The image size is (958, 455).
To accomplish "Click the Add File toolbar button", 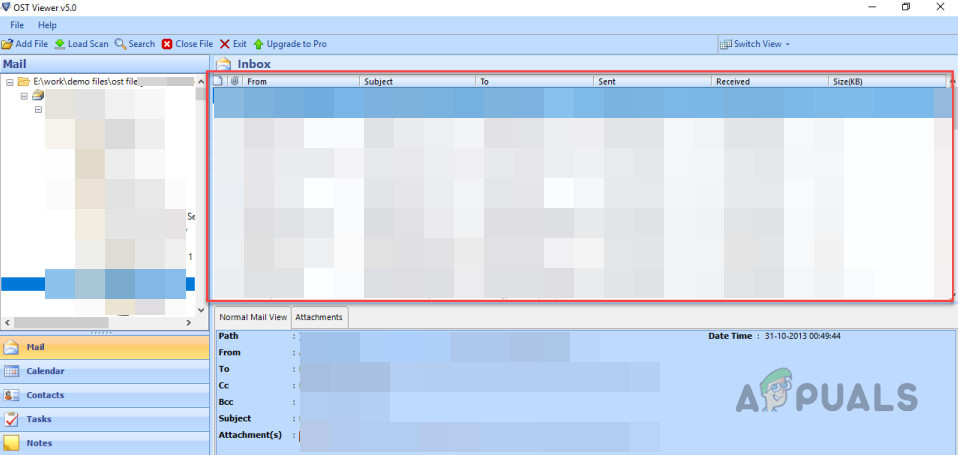I will 25,44.
